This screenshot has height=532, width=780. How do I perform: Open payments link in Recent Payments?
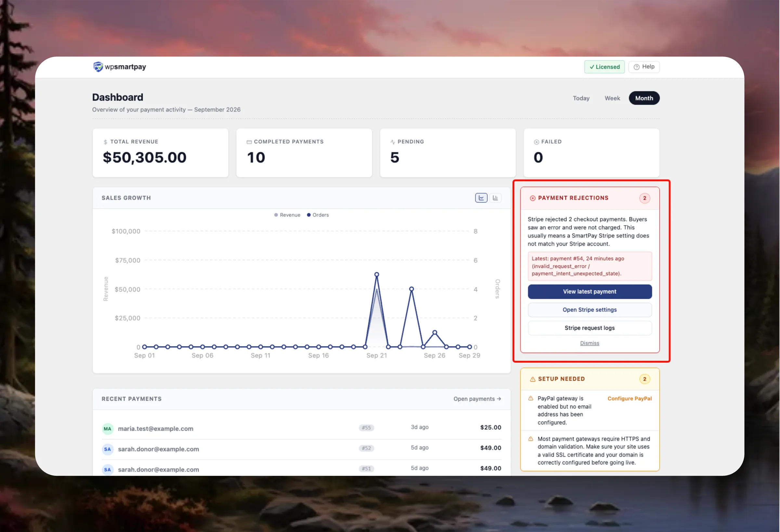[477, 399]
